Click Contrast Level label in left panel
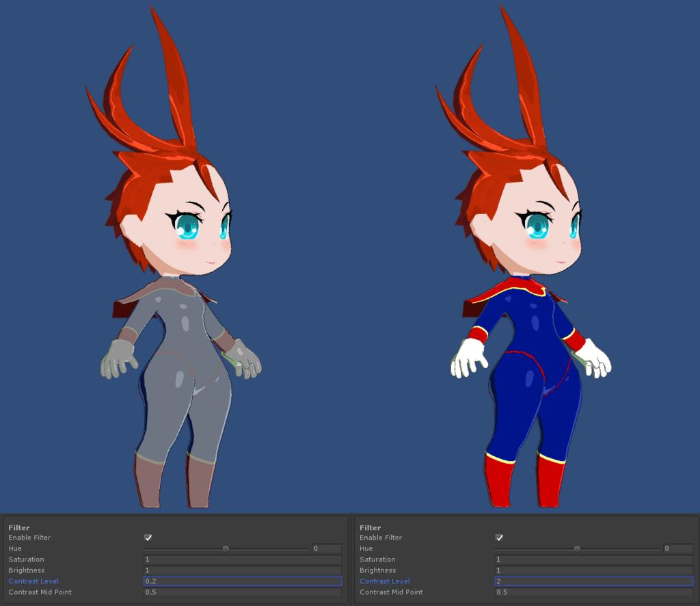Screen dimensions: 700x606 point(33,581)
